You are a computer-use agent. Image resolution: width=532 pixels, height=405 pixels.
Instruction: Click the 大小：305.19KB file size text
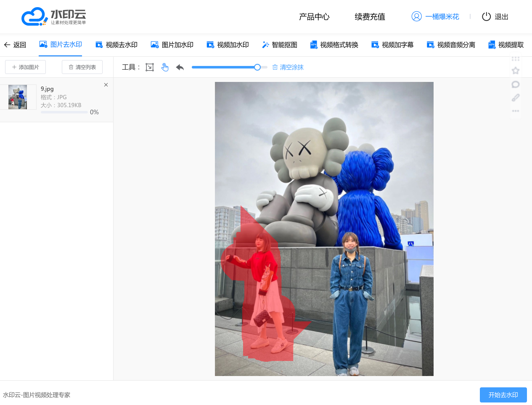point(61,105)
